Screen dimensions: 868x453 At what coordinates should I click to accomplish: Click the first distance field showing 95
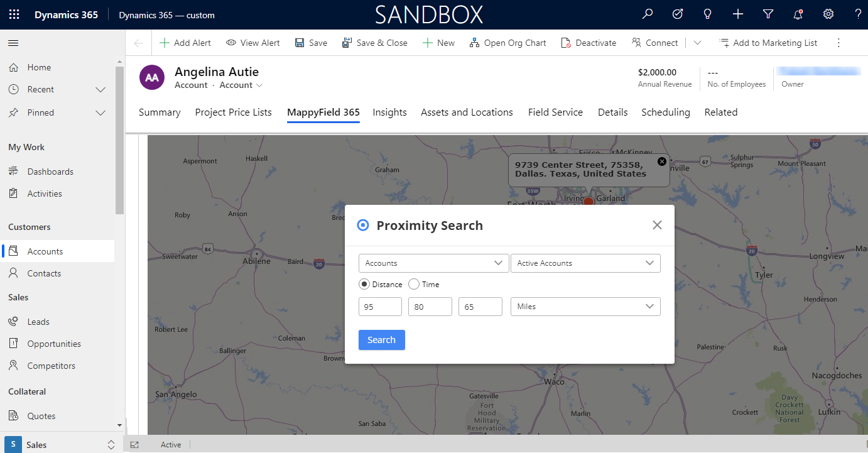pos(380,307)
